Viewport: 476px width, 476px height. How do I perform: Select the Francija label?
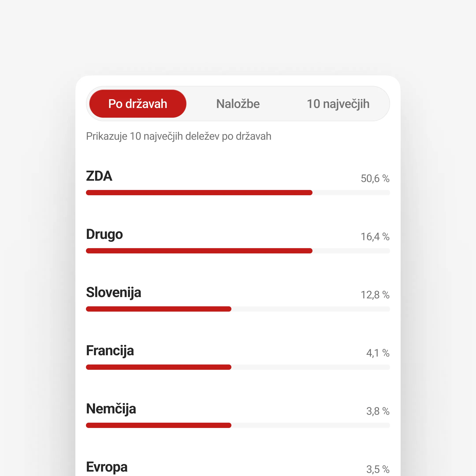(x=110, y=351)
